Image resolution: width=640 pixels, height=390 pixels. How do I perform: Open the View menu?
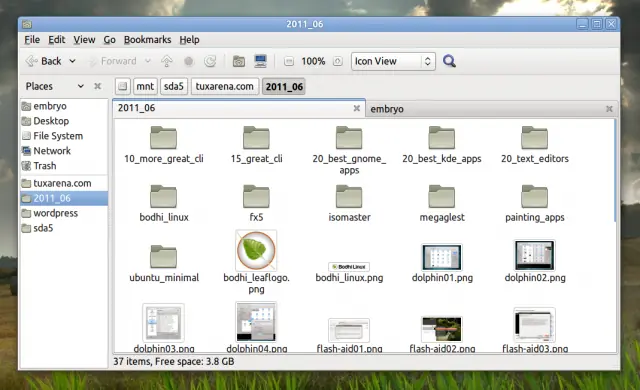tap(84, 40)
